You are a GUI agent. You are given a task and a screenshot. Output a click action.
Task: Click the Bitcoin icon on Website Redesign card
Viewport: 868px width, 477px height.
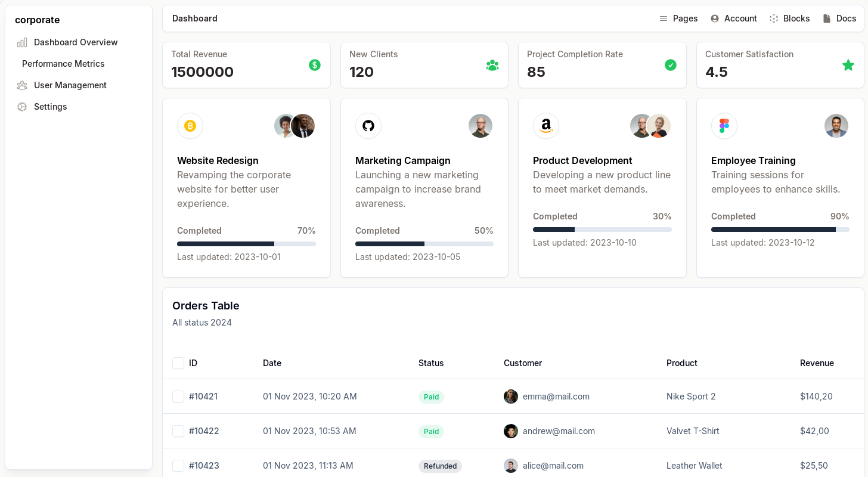click(x=190, y=126)
